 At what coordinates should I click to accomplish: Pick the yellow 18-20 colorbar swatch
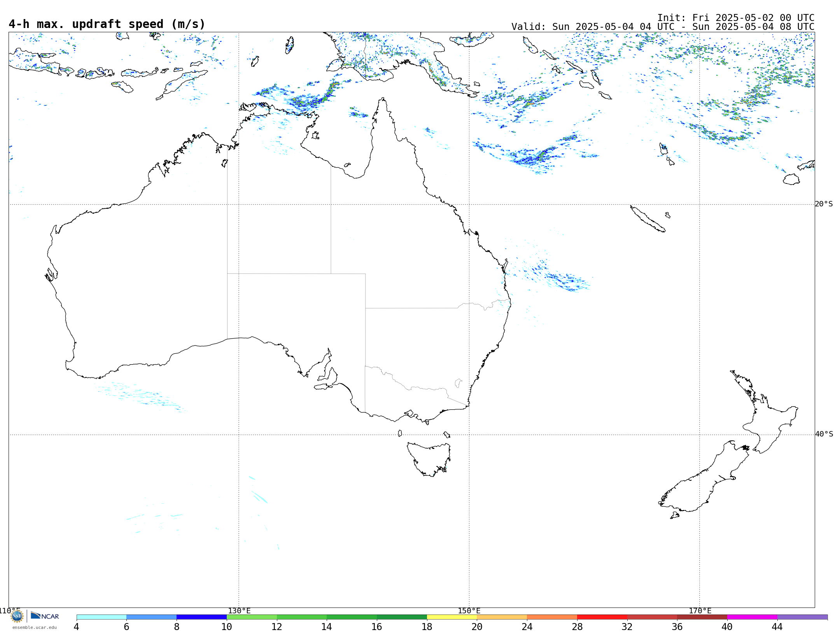(452, 617)
